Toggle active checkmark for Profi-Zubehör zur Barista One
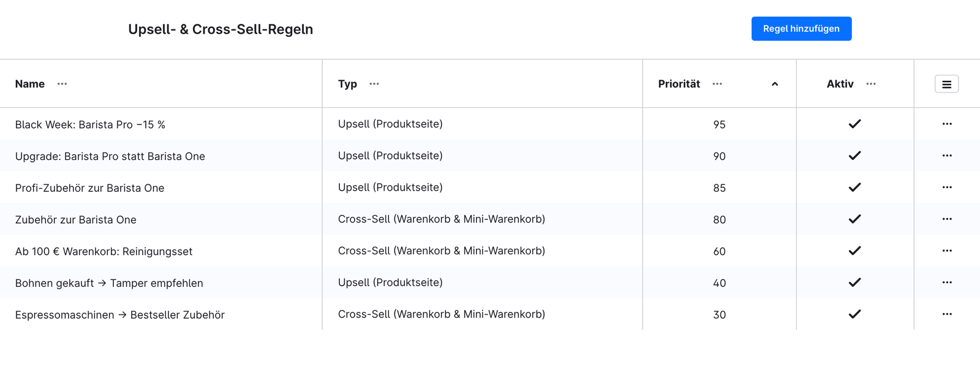Viewport: 980px width, 391px height. tap(854, 187)
